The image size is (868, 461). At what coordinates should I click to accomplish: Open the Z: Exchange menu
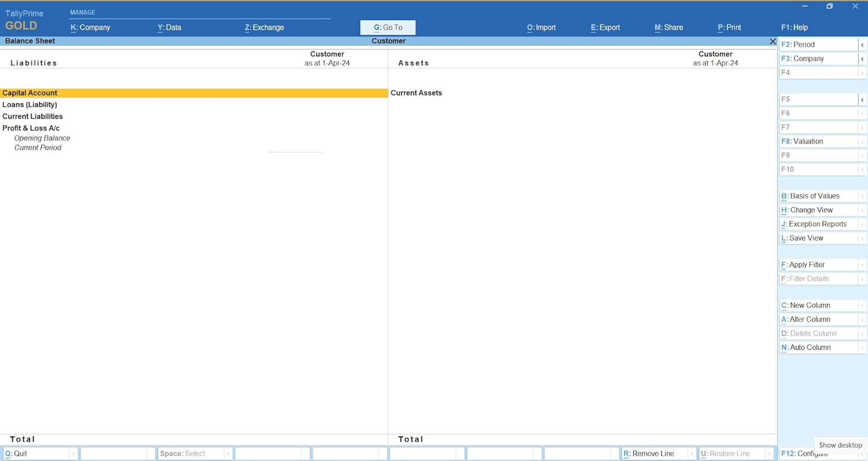[264, 27]
